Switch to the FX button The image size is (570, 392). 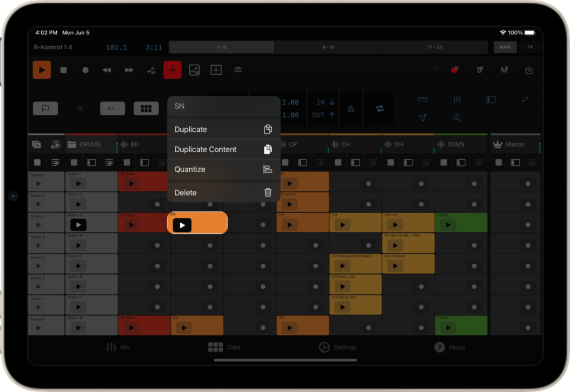tap(529, 47)
